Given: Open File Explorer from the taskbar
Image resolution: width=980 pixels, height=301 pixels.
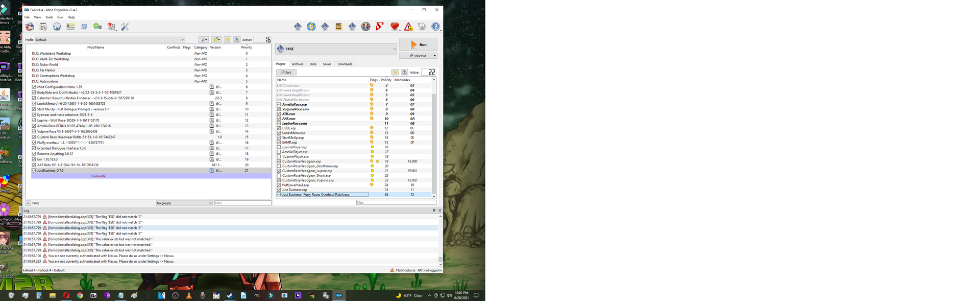Looking at the screenshot, I should (x=52, y=295).
